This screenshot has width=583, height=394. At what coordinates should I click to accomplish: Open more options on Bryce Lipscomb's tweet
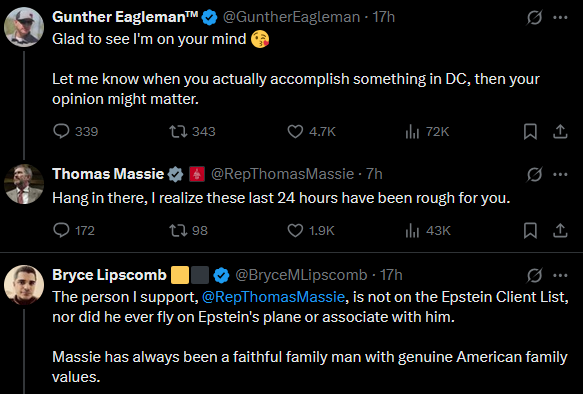tap(560, 275)
